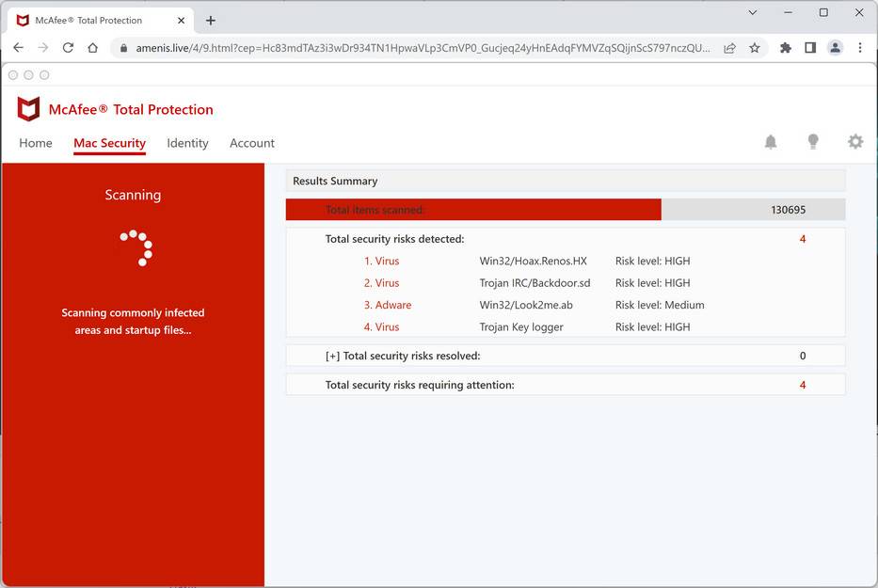Click the second fake window circle button
This screenshot has width=878, height=588.
point(28,75)
